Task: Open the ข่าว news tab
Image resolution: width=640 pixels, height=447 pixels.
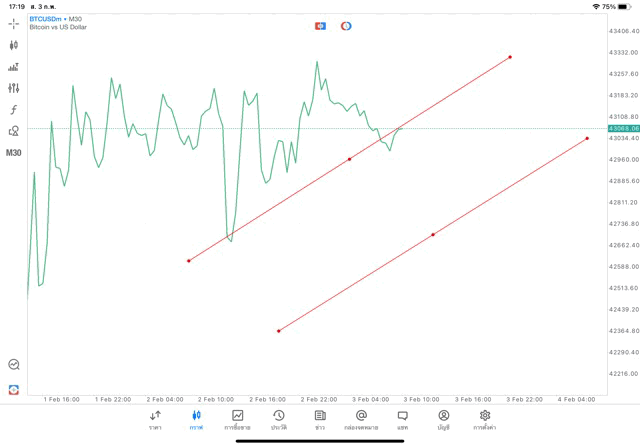Action: click(320, 420)
